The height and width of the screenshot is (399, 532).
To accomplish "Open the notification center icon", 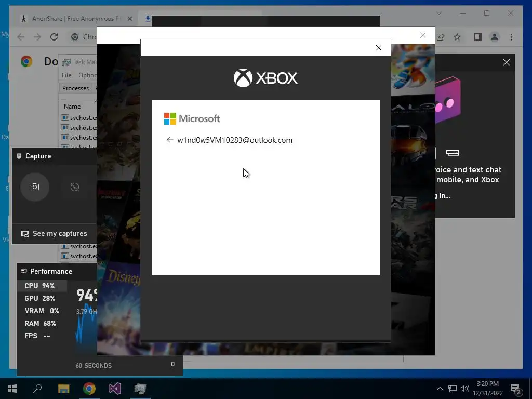I will point(516,389).
